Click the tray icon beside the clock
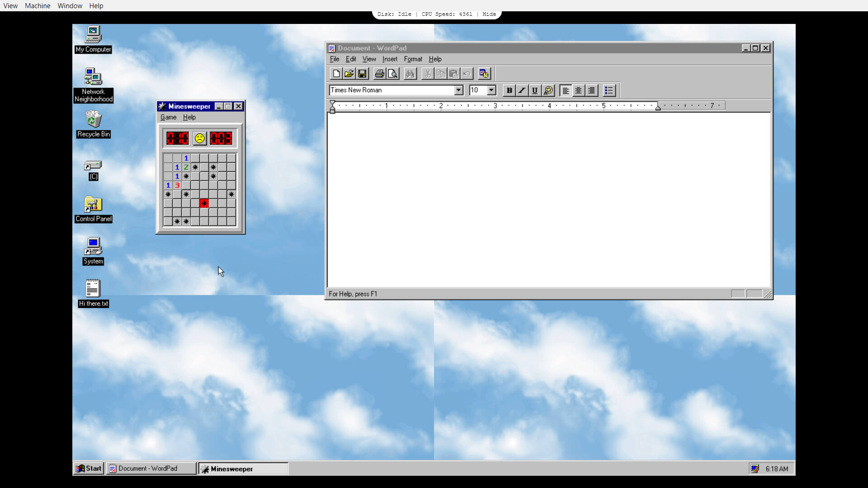Screen dimensions: 868x488 755,469
